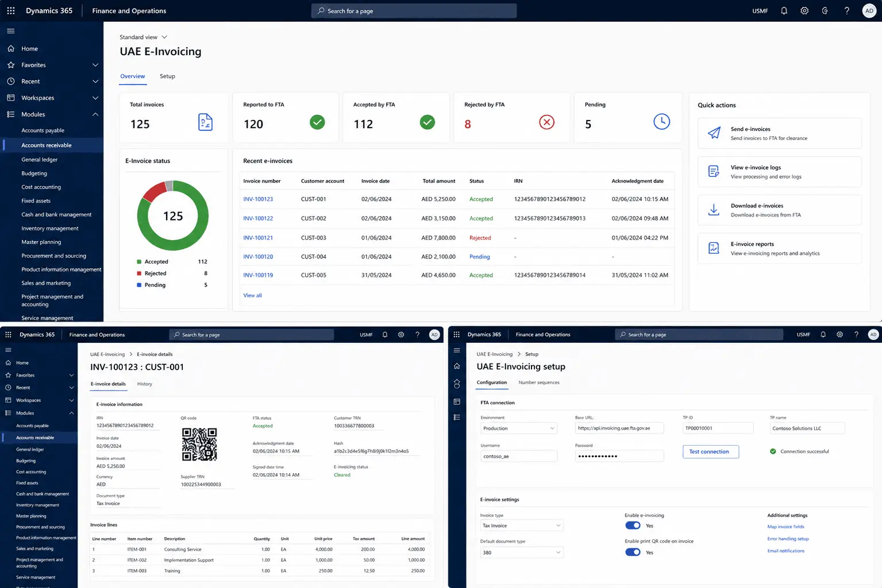Switch to the History tab

pyautogui.click(x=145, y=384)
